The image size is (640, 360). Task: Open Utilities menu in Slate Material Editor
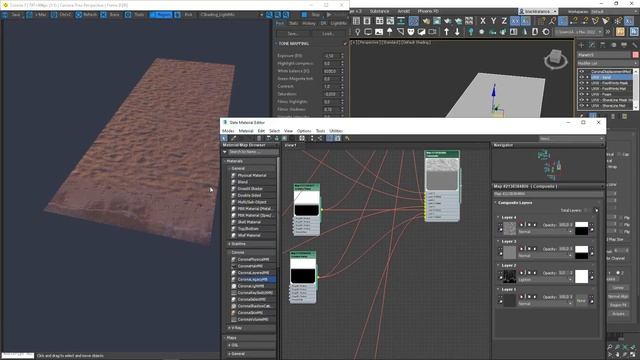click(x=336, y=131)
